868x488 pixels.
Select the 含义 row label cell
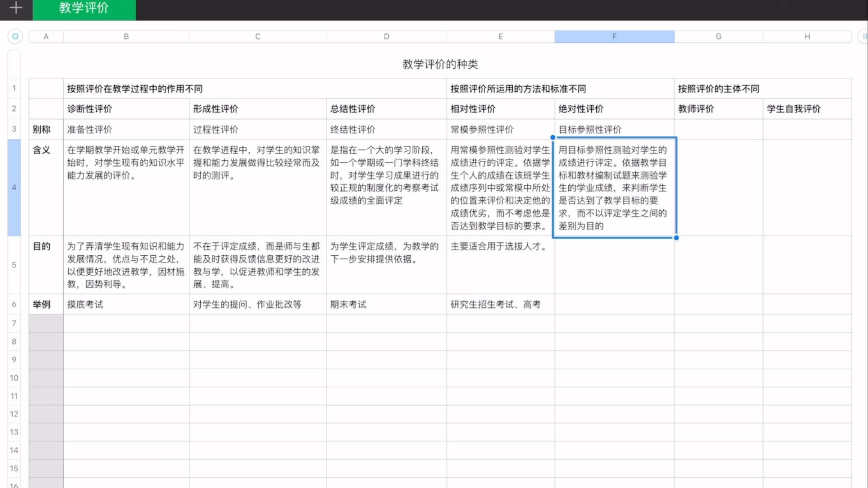coord(46,188)
